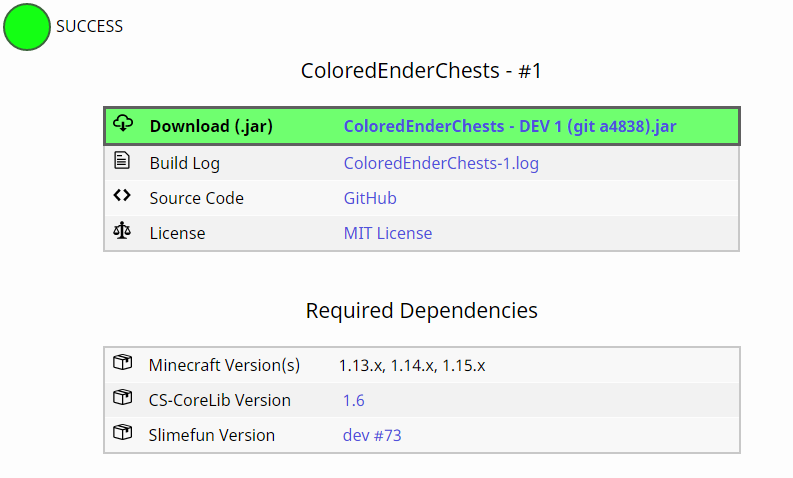
Task: Click the SUCCESS status text
Action: pyautogui.click(x=90, y=27)
